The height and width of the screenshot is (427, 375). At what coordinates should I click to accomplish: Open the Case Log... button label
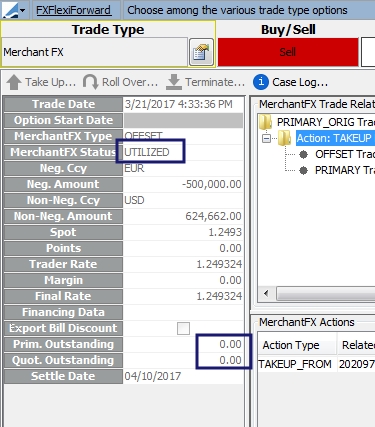300,82
